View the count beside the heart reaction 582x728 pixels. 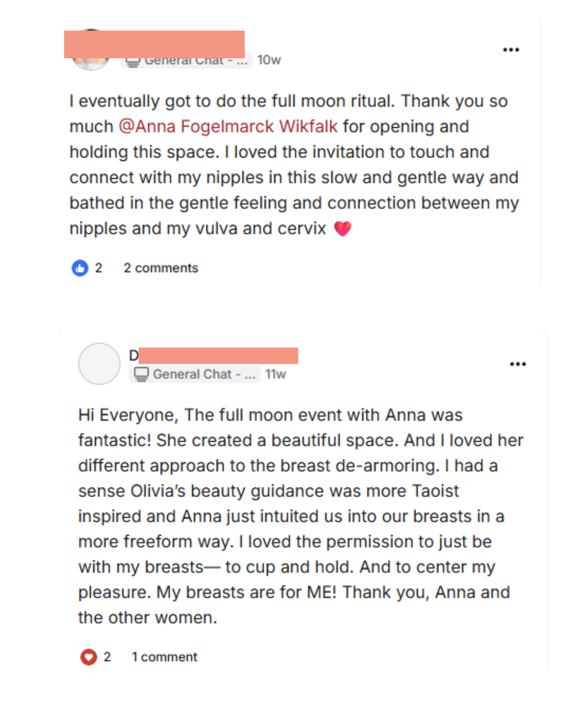coord(107,657)
